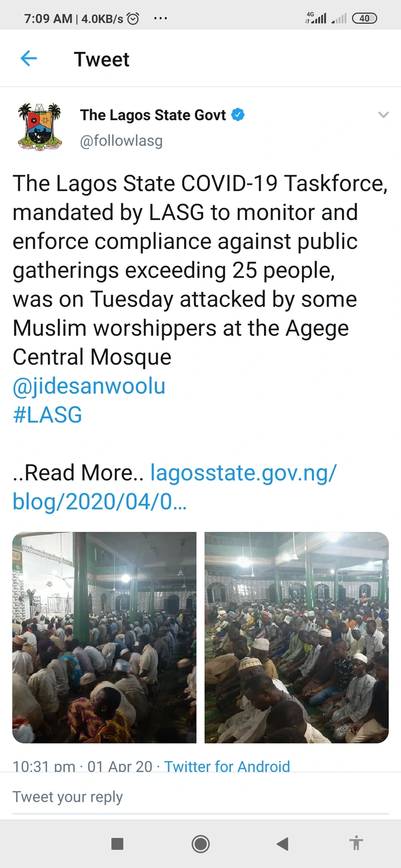Tap the @followlasg handle
This screenshot has height=868, width=401.
click(x=121, y=141)
